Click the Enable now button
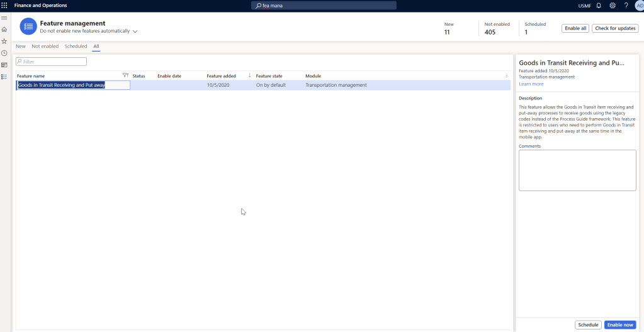This screenshot has width=644, height=332. (619, 325)
